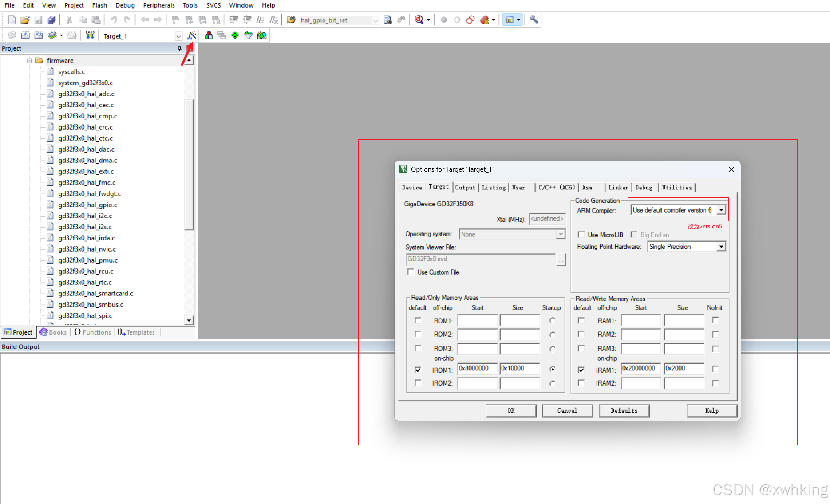The height and width of the screenshot is (504, 830).
Task: Open Manage Project Items colored blocks icon
Action: pos(209,35)
